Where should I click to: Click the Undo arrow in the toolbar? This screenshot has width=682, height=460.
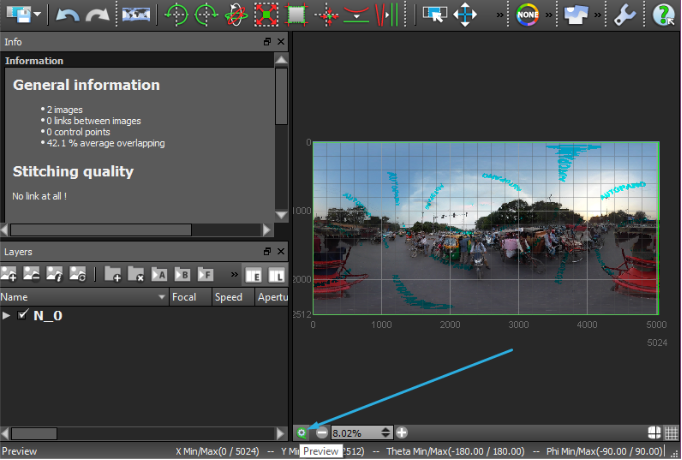[67, 15]
